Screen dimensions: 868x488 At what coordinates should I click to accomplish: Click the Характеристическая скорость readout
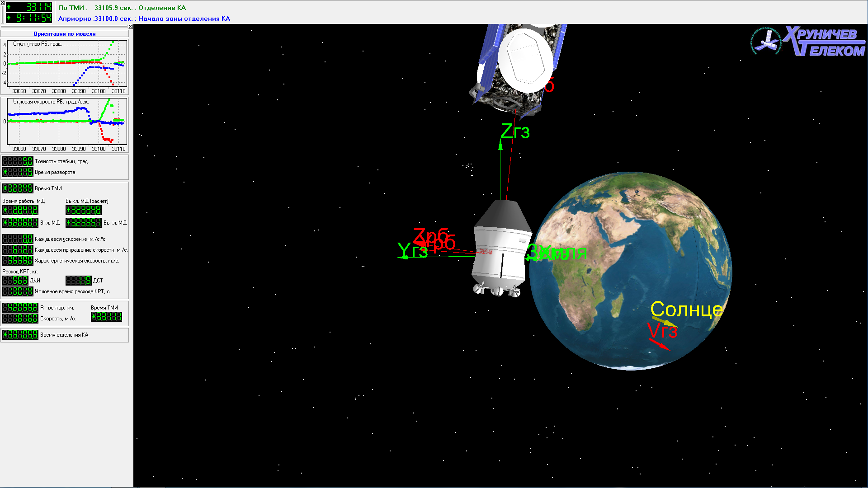coord(18,261)
